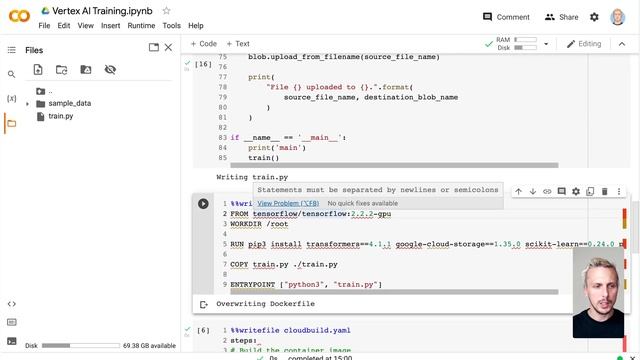This screenshot has height=360, width=640.
Task: Click the 'WORKDIR /root' code line
Action: pos(259,224)
